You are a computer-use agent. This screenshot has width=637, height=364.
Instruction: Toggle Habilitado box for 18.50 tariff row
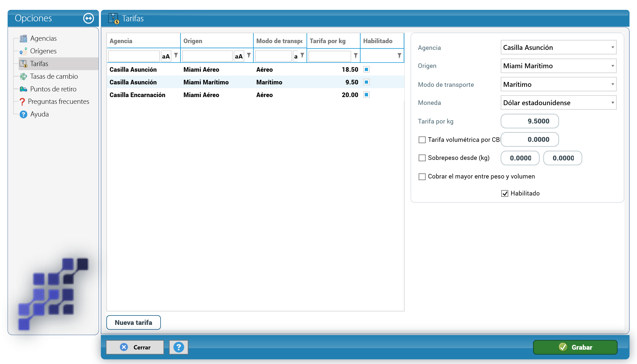coord(366,69)
